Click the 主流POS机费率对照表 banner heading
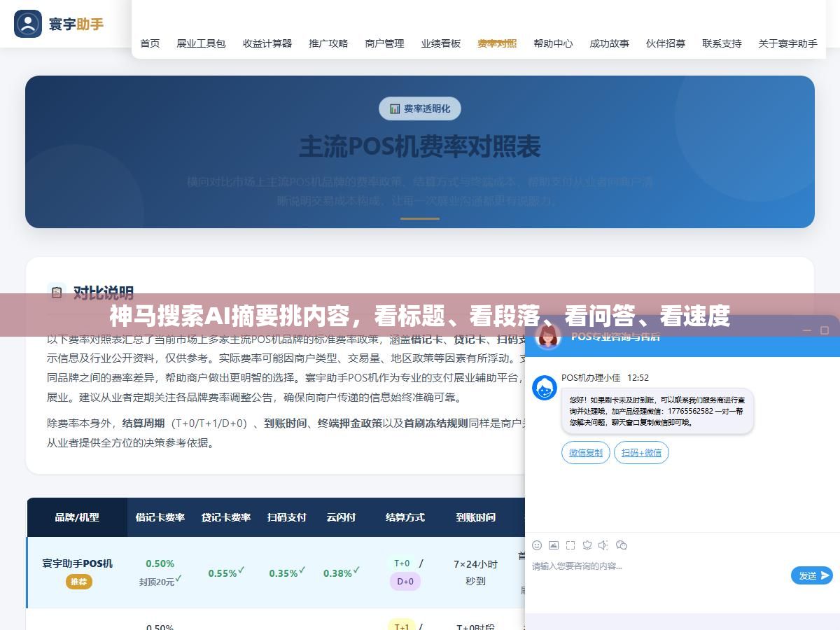840x630 pixels. pyautogui.click(x=420, y=147)
